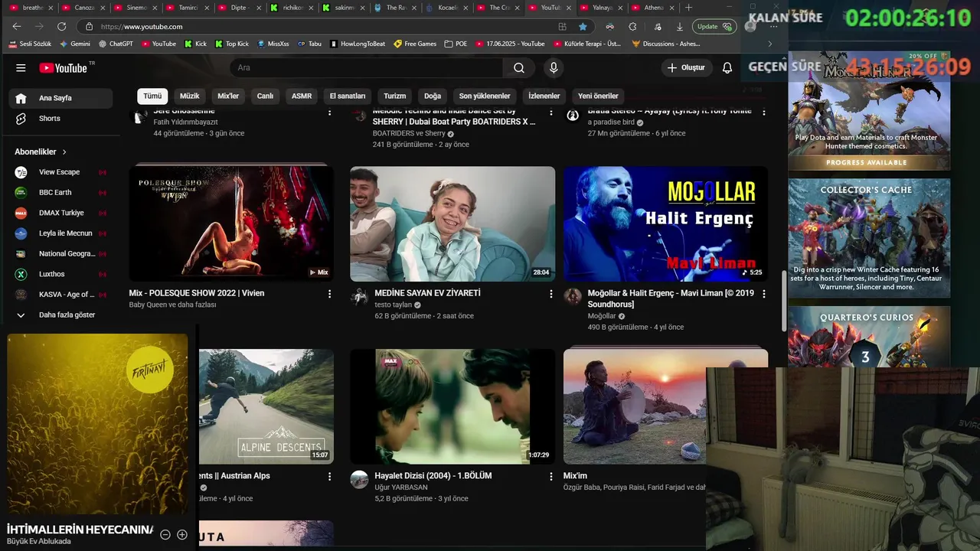Select the Canlı filter chip
Image resolution: width=980 pixels, height=551 pixels.
pyautogui.click(x=265, y=96)
